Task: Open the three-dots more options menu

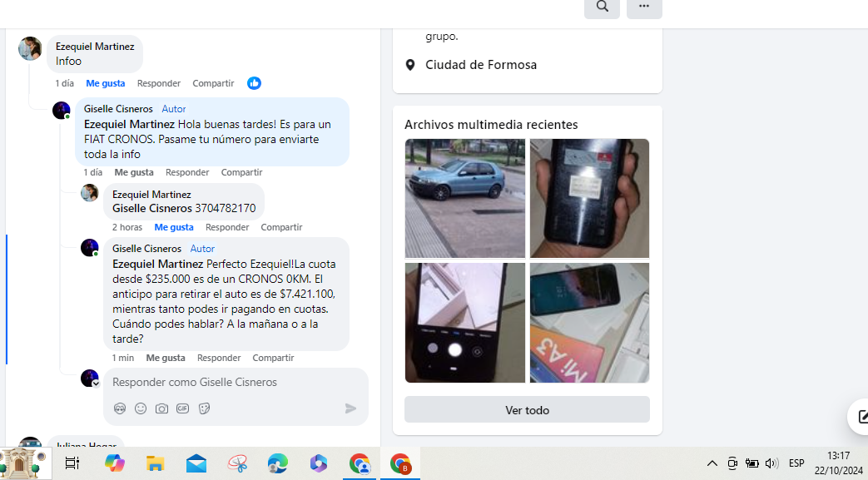Action: pos(644,7)
